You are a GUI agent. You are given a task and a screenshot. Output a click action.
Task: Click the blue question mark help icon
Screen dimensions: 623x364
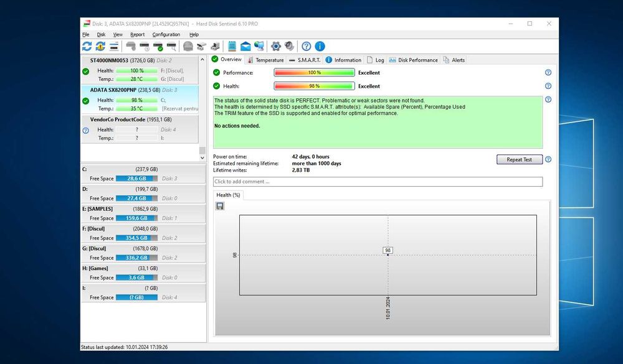[x=307, y=47]
